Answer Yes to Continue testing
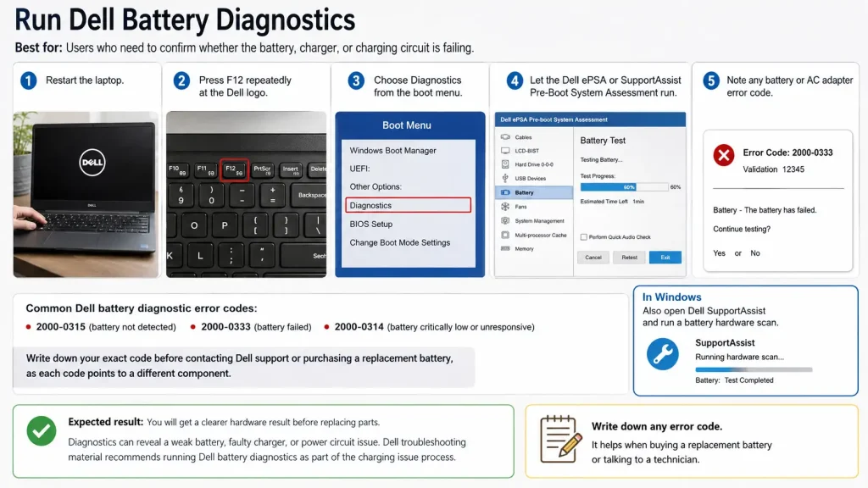868x488 pixels. point(719,253)
